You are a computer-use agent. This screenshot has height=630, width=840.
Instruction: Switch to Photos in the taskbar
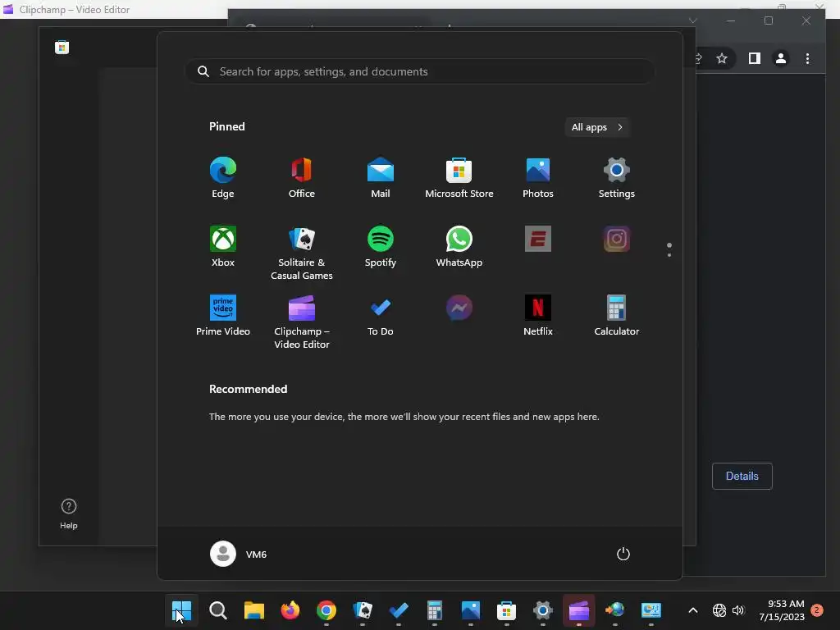click(471, 610)
